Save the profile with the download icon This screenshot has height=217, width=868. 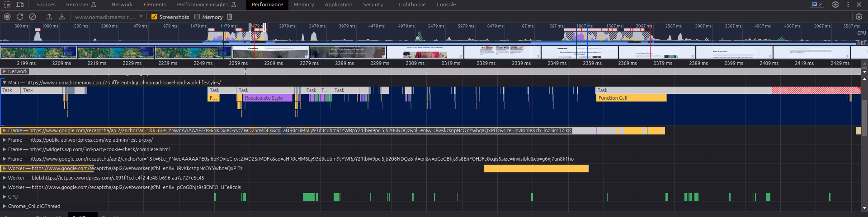(62, 17)
